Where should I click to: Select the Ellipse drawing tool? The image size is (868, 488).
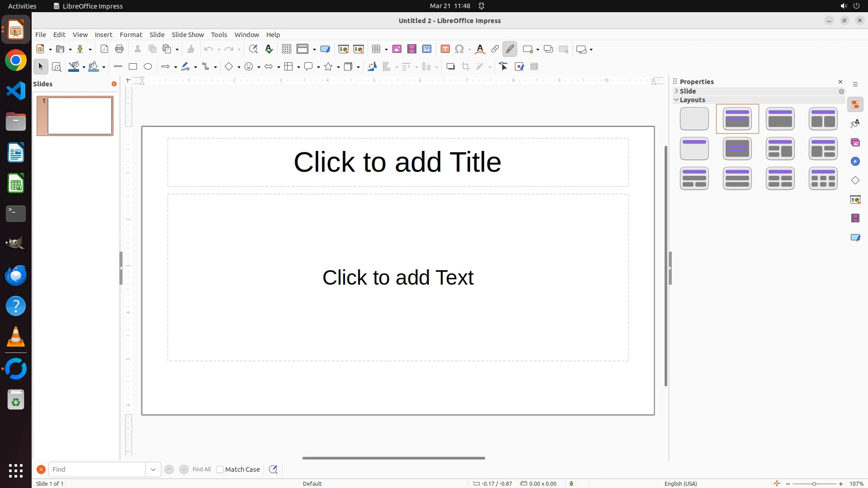[148, 67]
